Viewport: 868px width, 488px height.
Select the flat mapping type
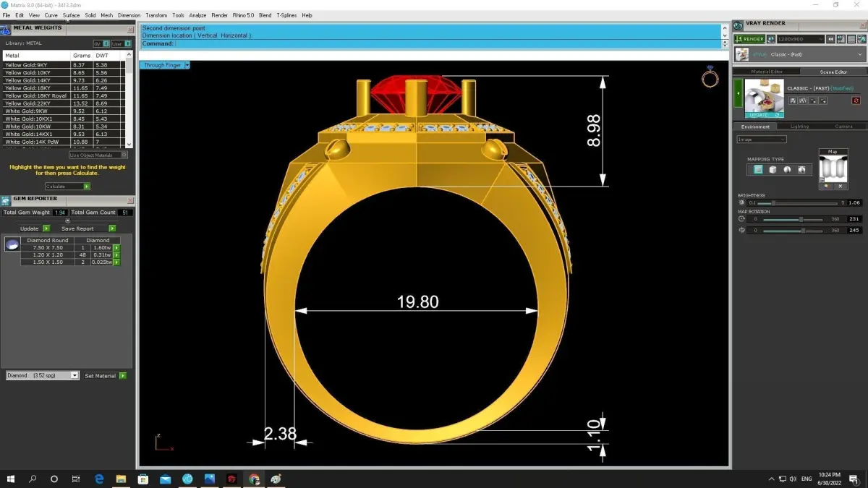click(x=758, y=169)
